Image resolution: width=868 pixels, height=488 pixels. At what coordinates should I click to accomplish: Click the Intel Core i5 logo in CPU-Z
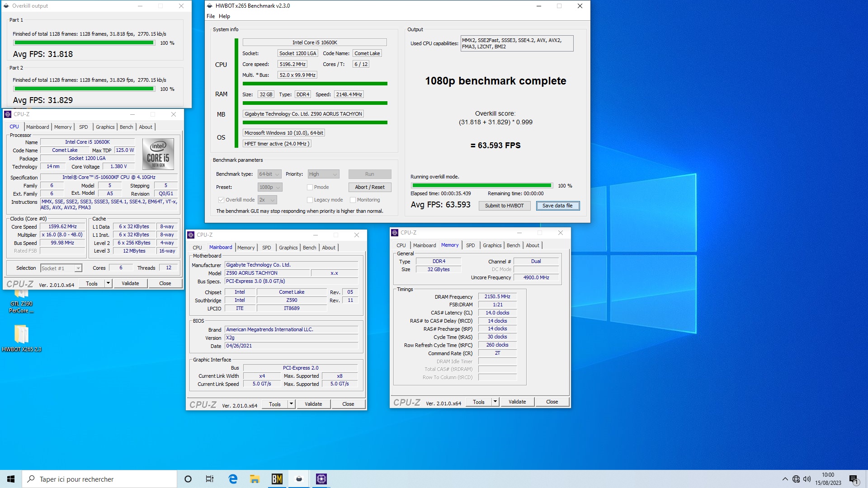pyautogui.click(x=158, y=154)
